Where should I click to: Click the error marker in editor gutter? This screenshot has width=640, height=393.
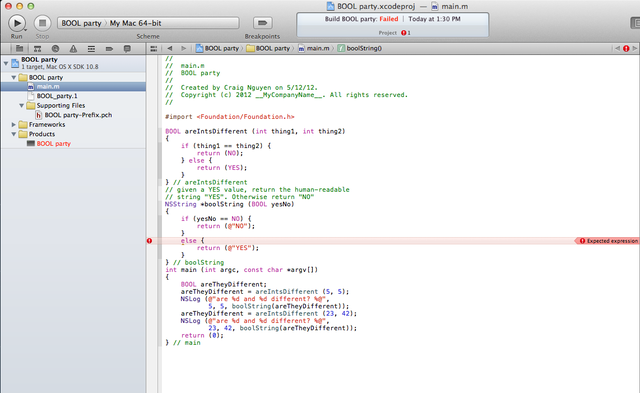pos(149,241)
